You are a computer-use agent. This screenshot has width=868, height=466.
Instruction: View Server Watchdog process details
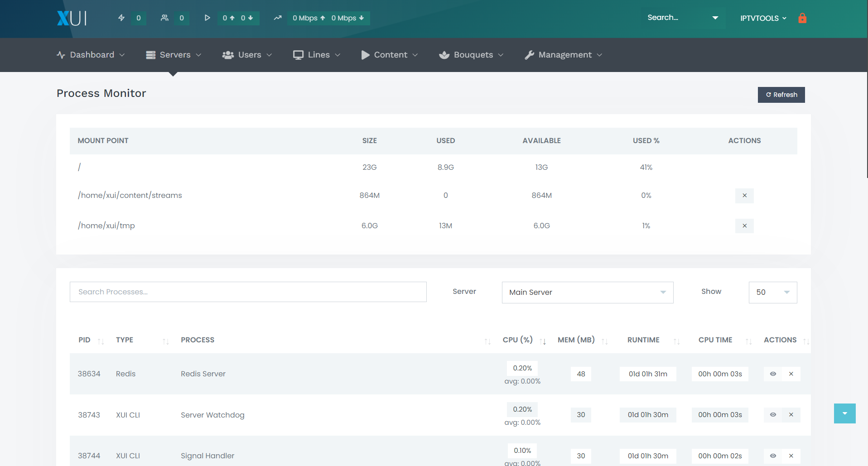pyautogui.click(x=773, y=415)
